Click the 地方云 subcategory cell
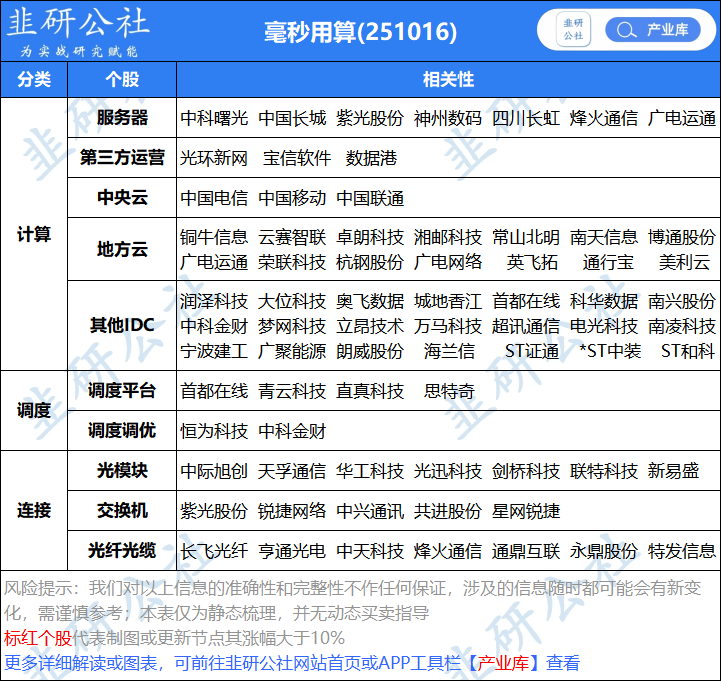This screenshot has height=682, width=722. 122,249
